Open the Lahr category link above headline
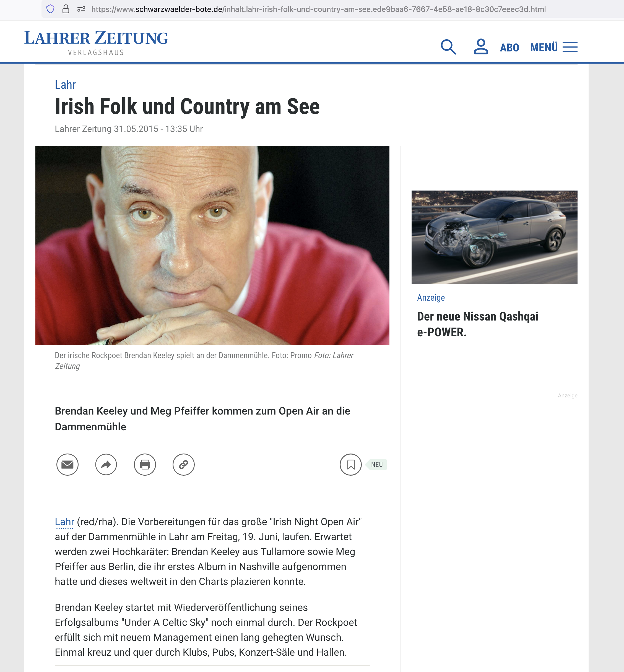 tap(65, 85)
